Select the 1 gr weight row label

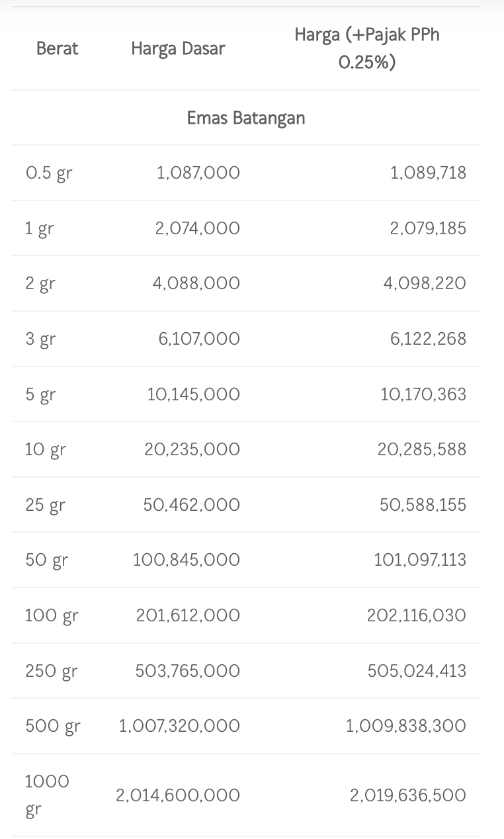pos(40,229)
